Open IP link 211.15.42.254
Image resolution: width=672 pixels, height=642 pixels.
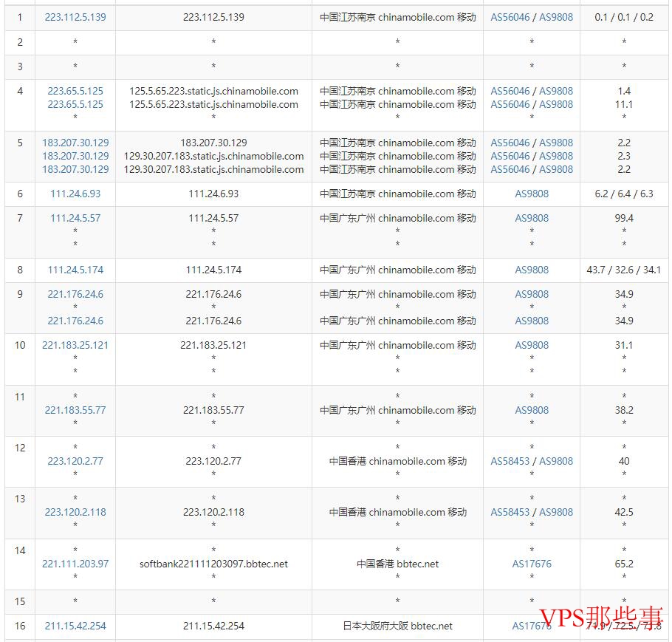(75, 626)
